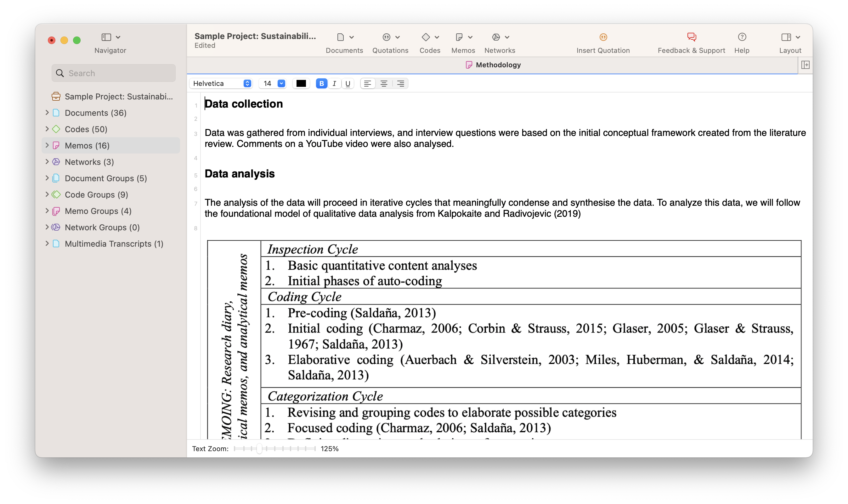Image resolution: width=848 pixels, height=504 pixels.
Task: Open Feedback & Support
Action: pos(691,37)
